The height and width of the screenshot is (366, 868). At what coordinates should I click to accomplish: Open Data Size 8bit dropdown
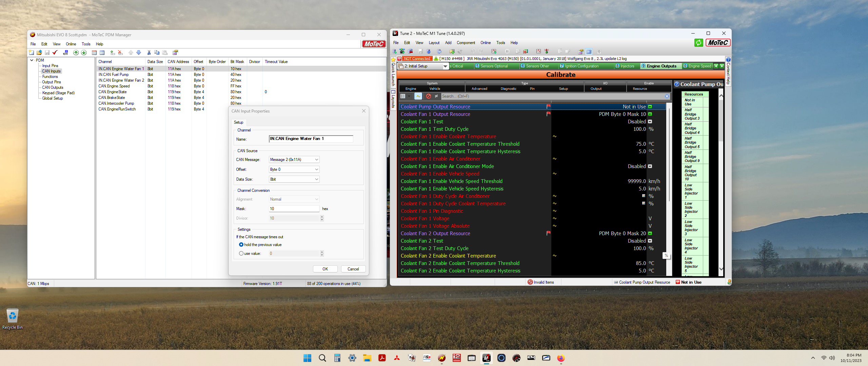coord(294,179)
